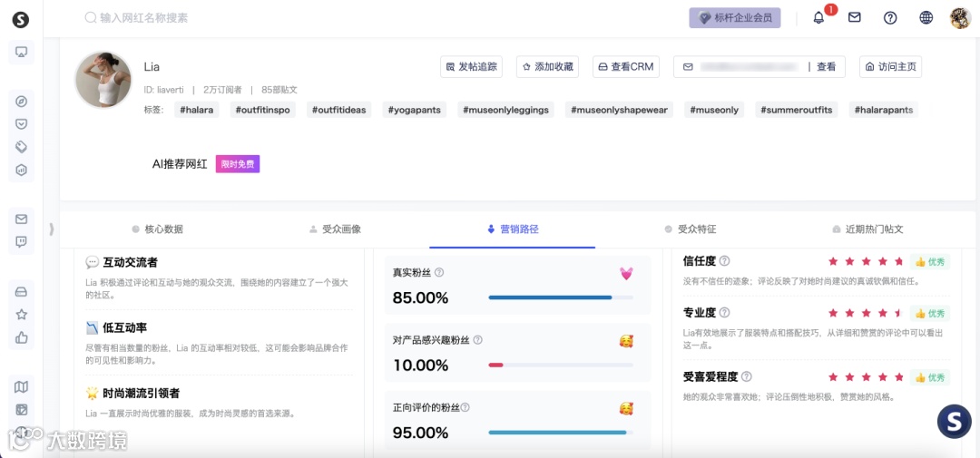This screenshot has width=980, height=458.
Task: Click the star rating for 专业度
Action: [x=867, y=312]
